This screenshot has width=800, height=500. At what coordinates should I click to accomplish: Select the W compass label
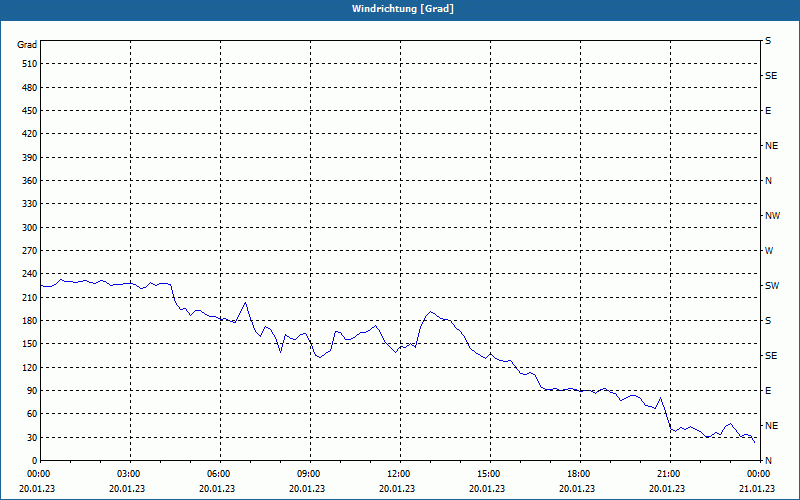pyautogui.click(x=769, y=251)
